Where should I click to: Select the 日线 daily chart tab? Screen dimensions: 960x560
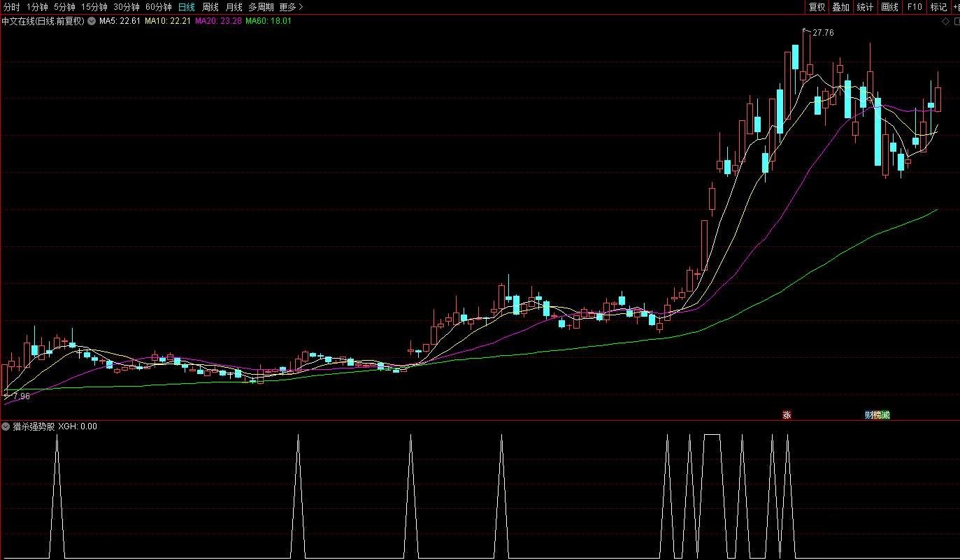point(187,7)
